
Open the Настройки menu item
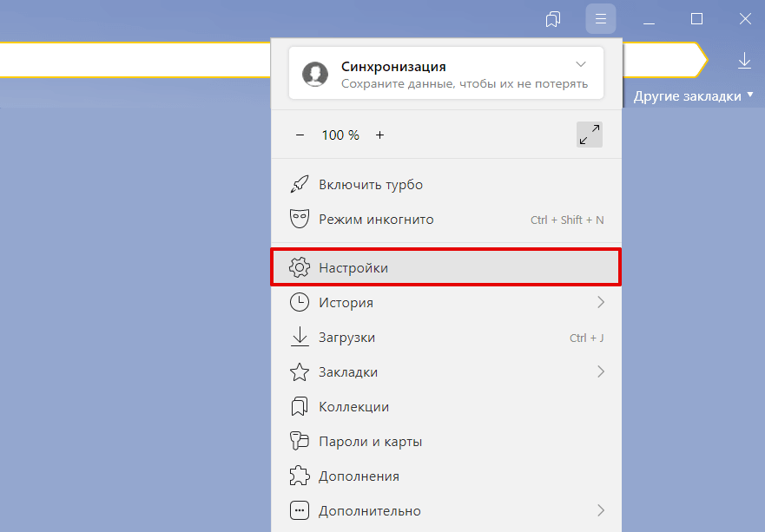coord(353,268)
